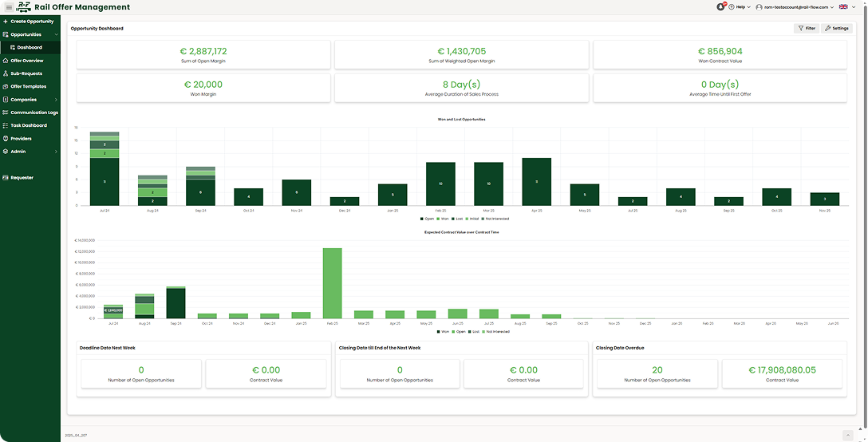Expand the Companies submenu arrow
The width and height of the screenshot is (868, 442).
[57, 100]
